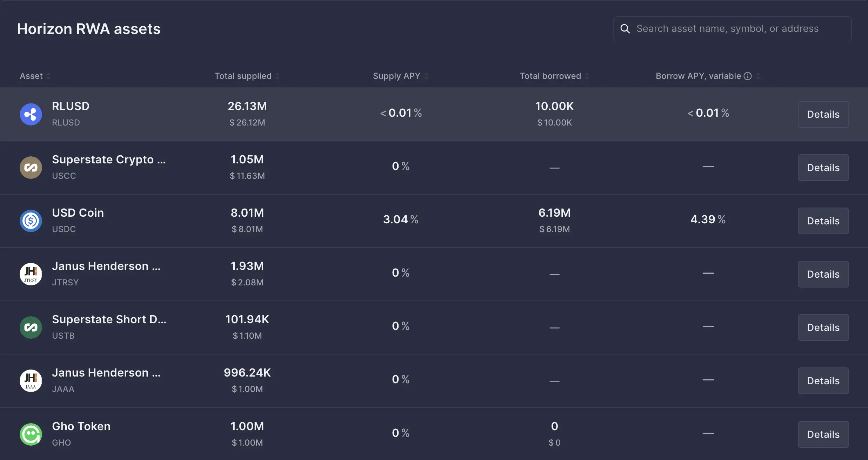Click the 1.93M total supplied value

[x=247, y=266]
